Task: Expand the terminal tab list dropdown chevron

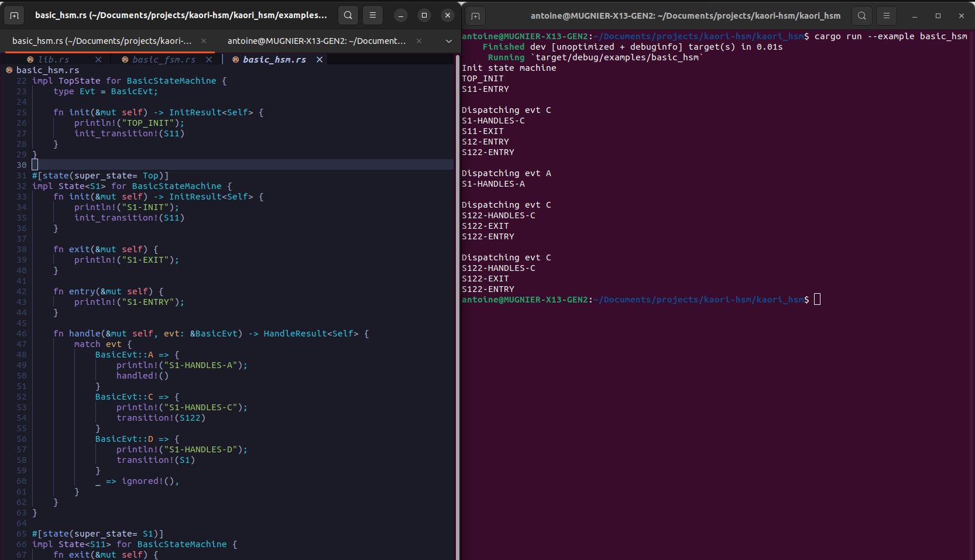Action: pyautogui.click(x=449, y=41)
